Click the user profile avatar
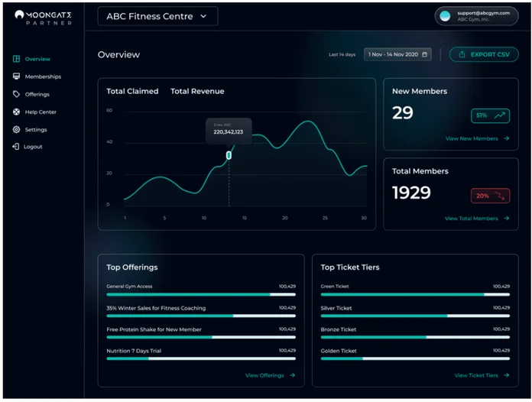Image resolution: width=532 pixels, height=402 pixels. coord(446,16)
